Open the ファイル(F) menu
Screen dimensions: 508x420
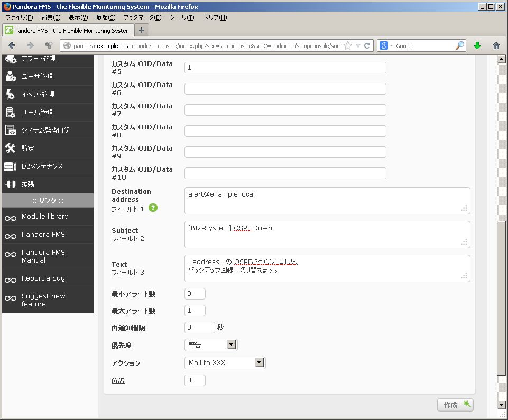click(20, 17)
